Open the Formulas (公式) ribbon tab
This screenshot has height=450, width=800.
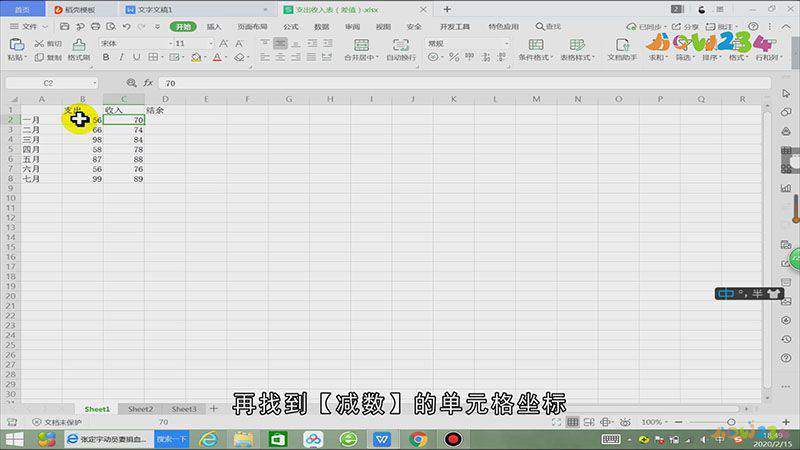click(x=291, y=27)
